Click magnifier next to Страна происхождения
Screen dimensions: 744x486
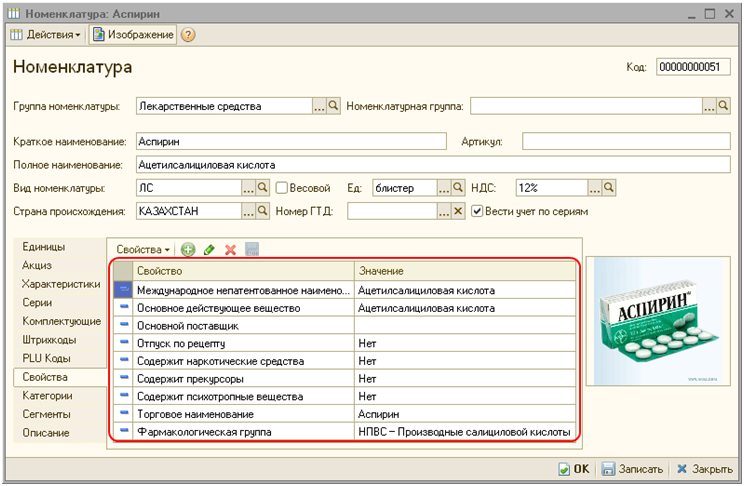coord(263,211)
